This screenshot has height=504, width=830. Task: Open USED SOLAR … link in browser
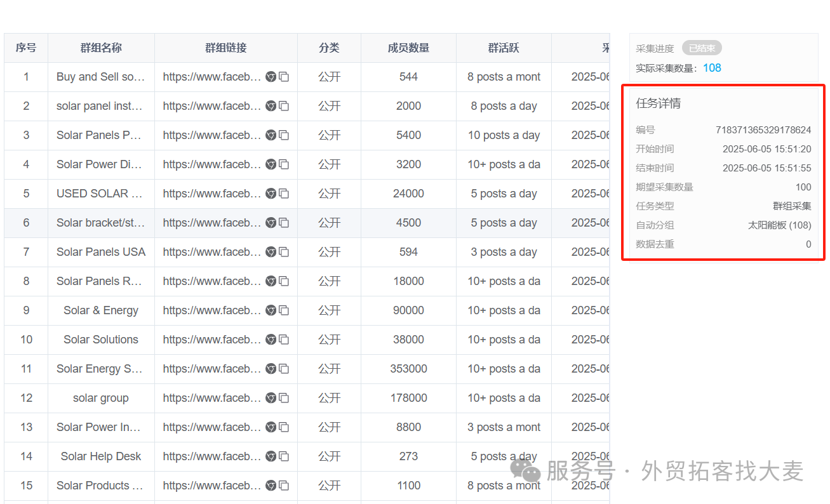pos(271,194)
